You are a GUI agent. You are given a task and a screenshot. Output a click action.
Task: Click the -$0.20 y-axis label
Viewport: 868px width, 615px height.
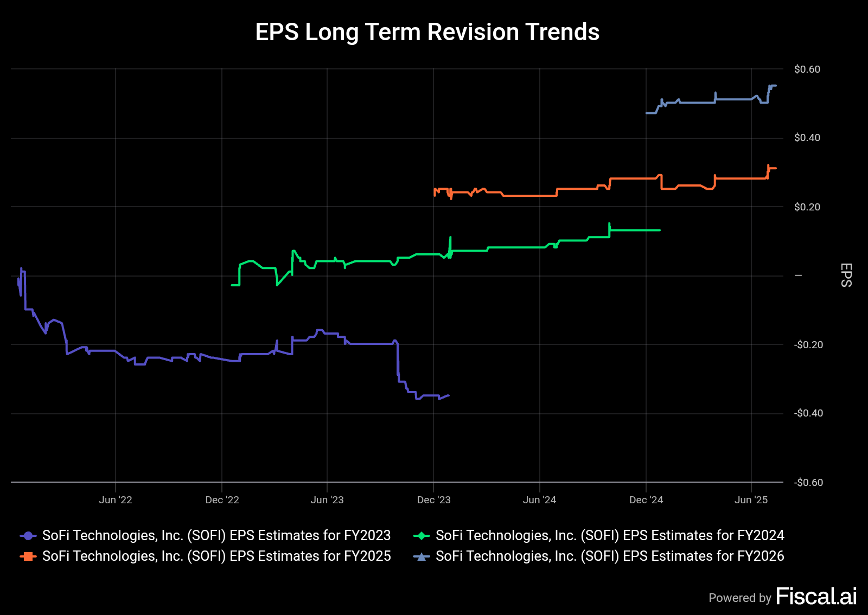point(809,345)
